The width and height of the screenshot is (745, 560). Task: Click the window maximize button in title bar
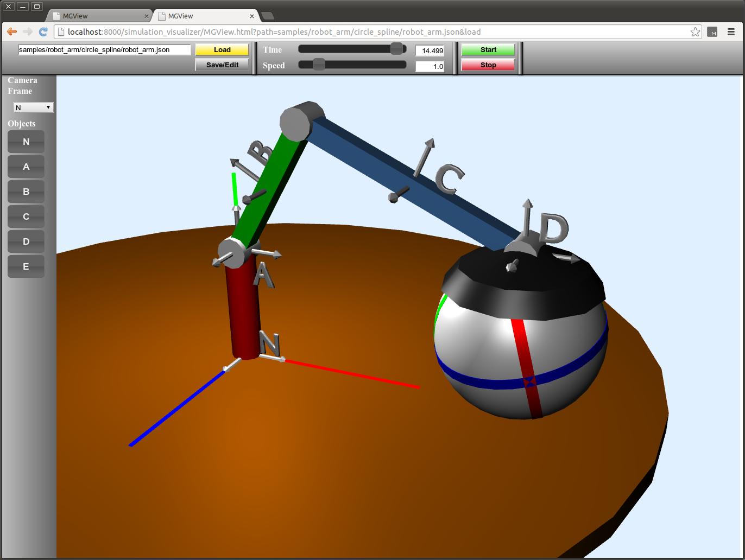36,7
